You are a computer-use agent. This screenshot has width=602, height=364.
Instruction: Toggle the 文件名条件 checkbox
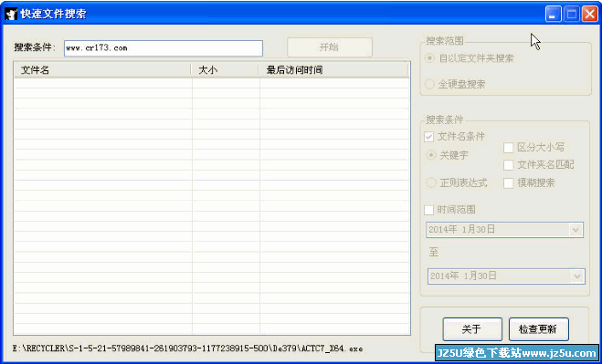click(x=428, y=137)
